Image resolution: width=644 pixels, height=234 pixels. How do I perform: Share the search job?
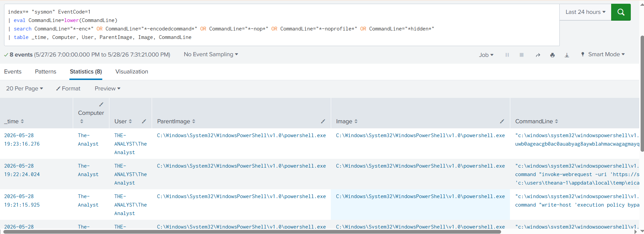click(x=538, y=55)
